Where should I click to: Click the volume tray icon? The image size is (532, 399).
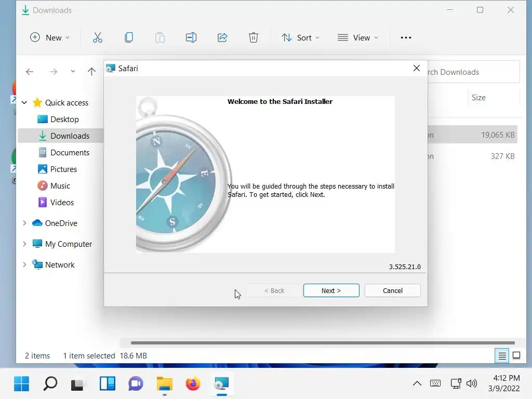pyautogui.click(x=472, y=383)
